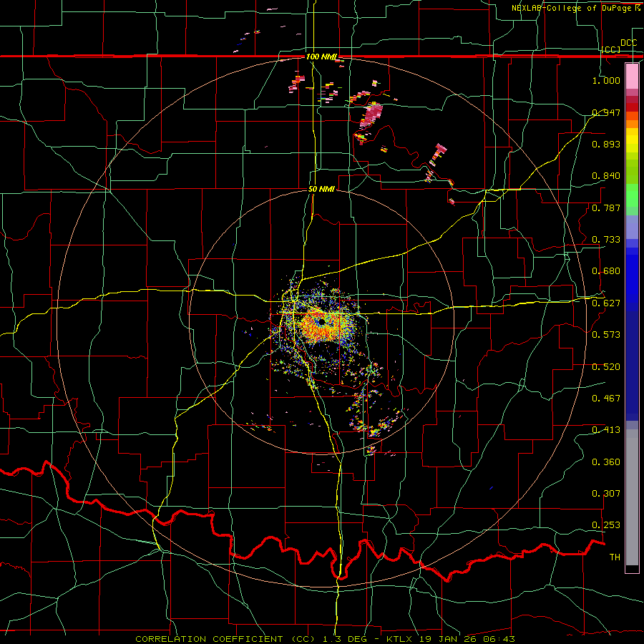Click the NEXLAB-College of DuPage credit text

coord(573,8)
